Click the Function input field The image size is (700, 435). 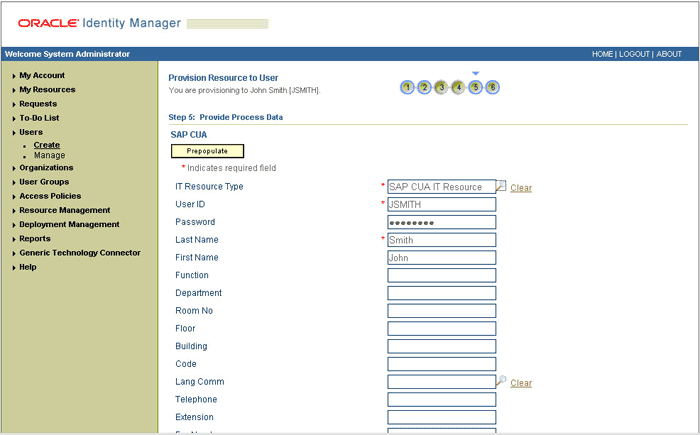(x=442, y=275)
